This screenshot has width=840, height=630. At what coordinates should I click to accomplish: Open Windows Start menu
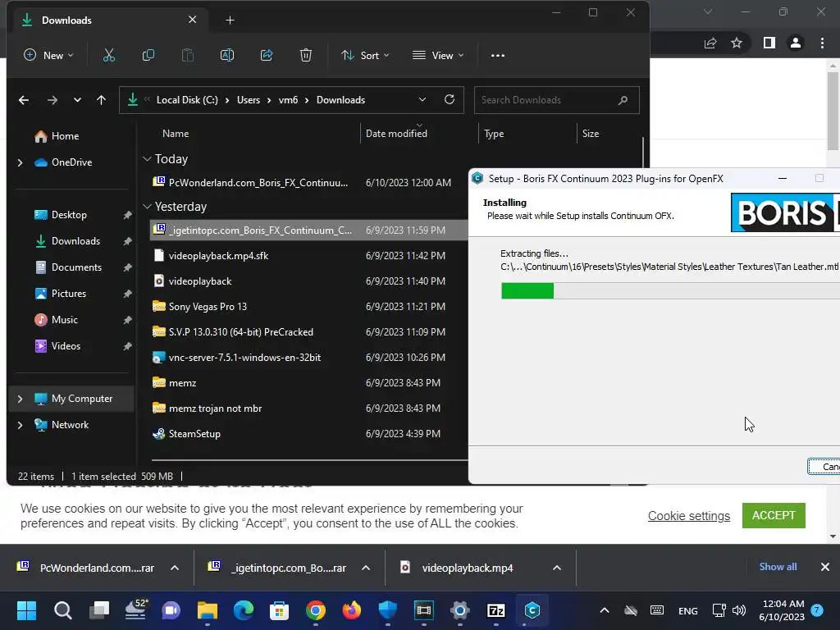pyautogui.click(x=26, y=610)
